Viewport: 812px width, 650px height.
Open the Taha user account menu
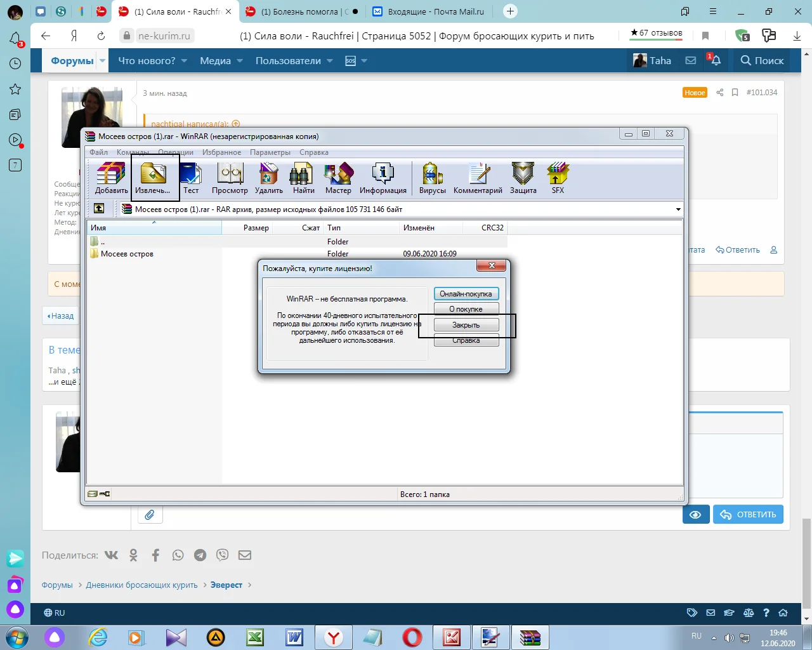[652, 60]
